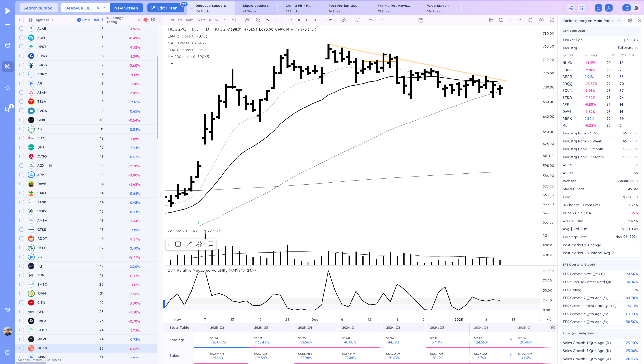The width and height of the screenshot is (644, 364).
Task: Check the TSLA row checkbox
Action: (22, 101)
